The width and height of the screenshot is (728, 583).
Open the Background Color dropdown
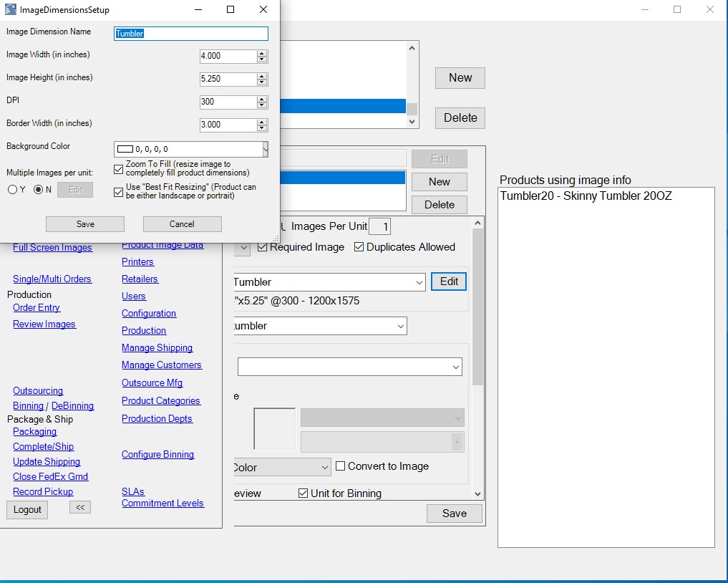click(265, 149)
